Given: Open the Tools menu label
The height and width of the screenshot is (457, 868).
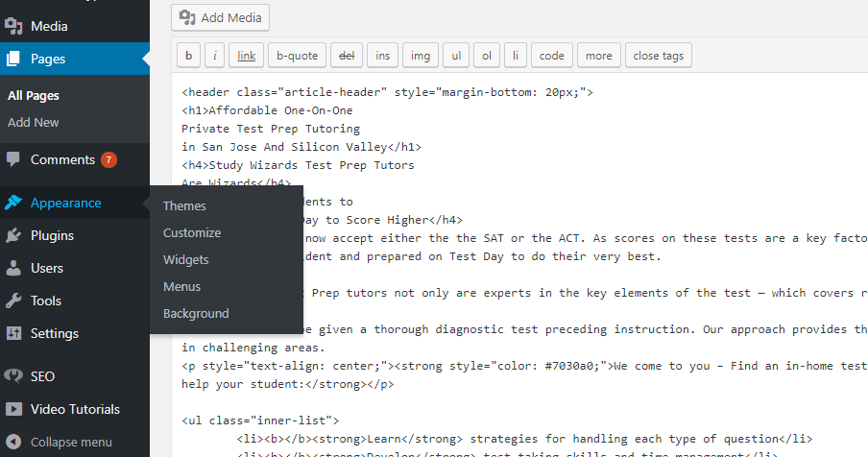Looking at the screenshot, I should pyautogui.click(x=46, y=301).
